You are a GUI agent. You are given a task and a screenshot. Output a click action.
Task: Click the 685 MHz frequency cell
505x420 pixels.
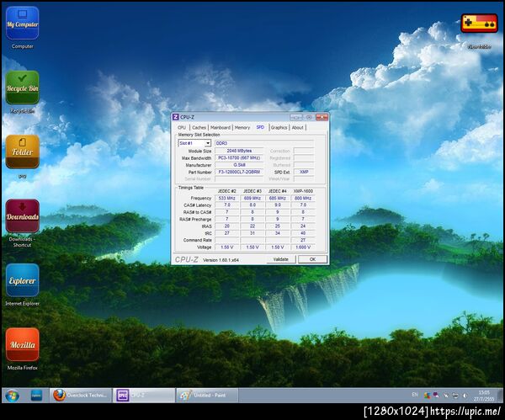pyautogui.click(x=278, y=198)
